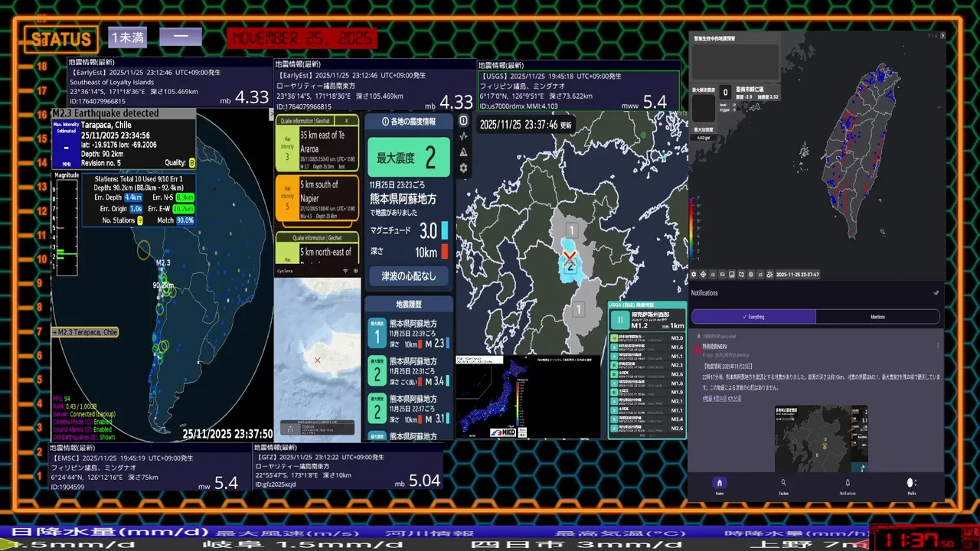Click the STATUS label at top left
The width and height of the screenshot is (980, 551).
coord(61,39)
